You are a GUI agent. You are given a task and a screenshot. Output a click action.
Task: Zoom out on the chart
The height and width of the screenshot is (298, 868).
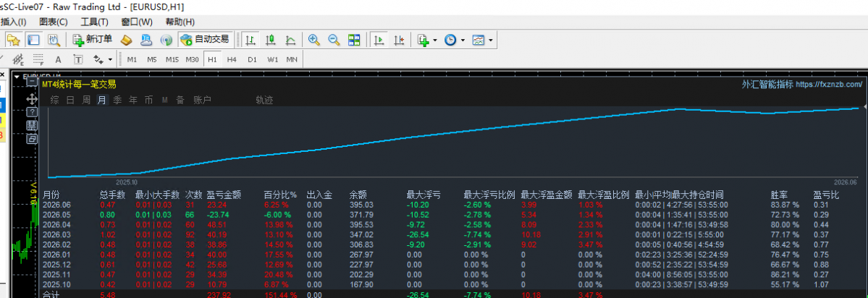[x=334, y=40]
